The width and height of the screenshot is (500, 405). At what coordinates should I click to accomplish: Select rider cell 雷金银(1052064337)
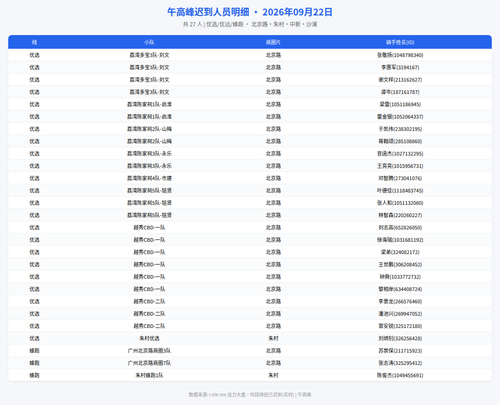point(400,117)
